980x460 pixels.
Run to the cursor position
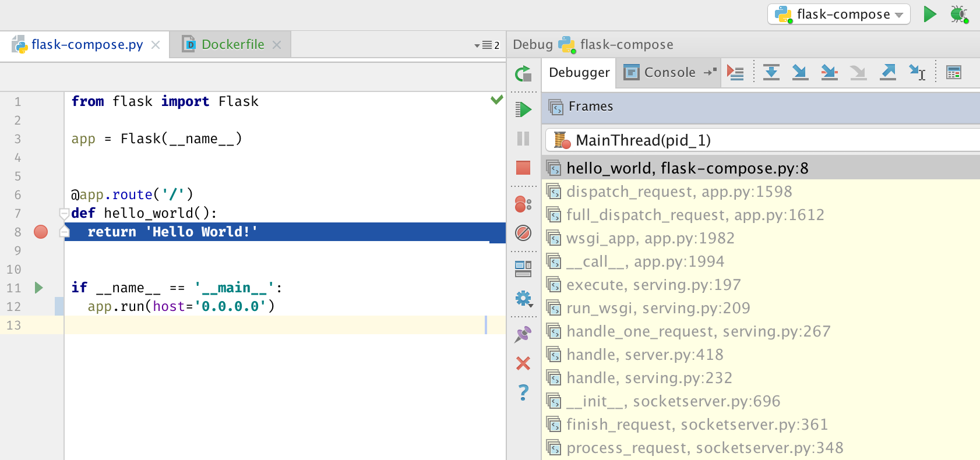tap(917, 73)
